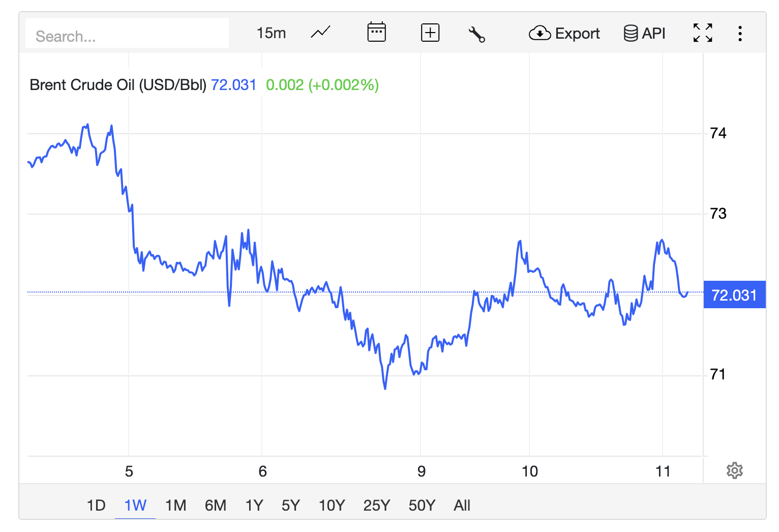779x532 pixels.
Task: Open the wrench tools icon
Action: [477, 34]
